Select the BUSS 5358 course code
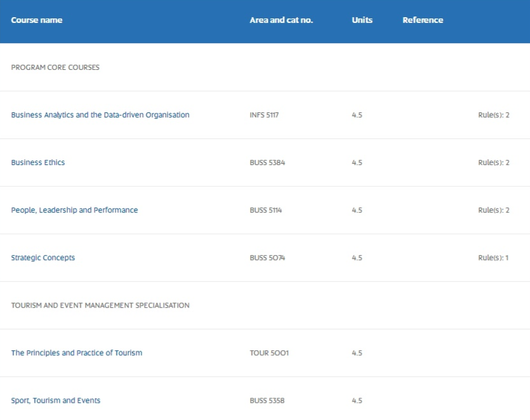 click(267, 400)
